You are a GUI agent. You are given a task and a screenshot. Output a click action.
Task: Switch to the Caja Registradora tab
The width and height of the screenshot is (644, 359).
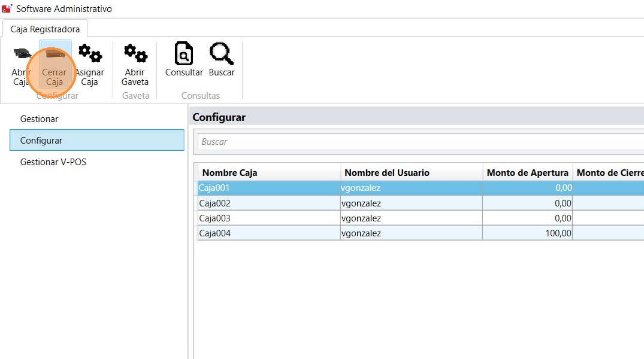tap(45, 29)
